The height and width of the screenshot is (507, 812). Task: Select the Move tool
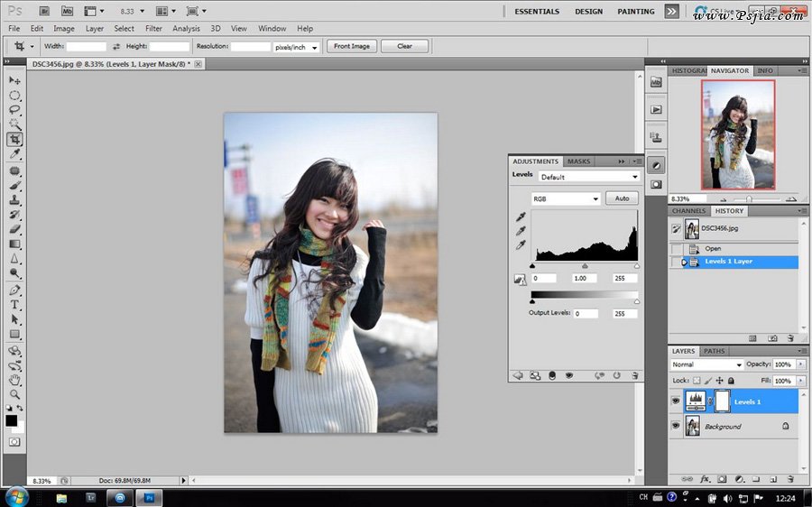click(14, 80)
